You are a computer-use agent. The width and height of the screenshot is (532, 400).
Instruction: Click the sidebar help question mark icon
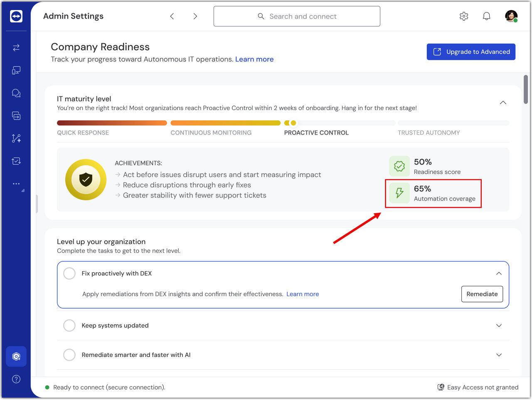pyautogui.click(x=16, y=379)
